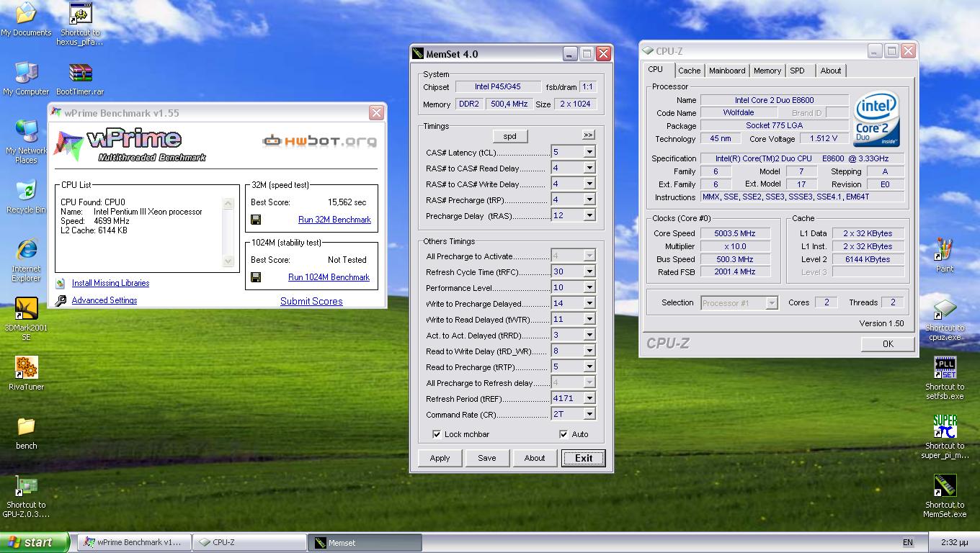
Task: Click save icon beside 1024M Best Score
Action: point(256,277)
